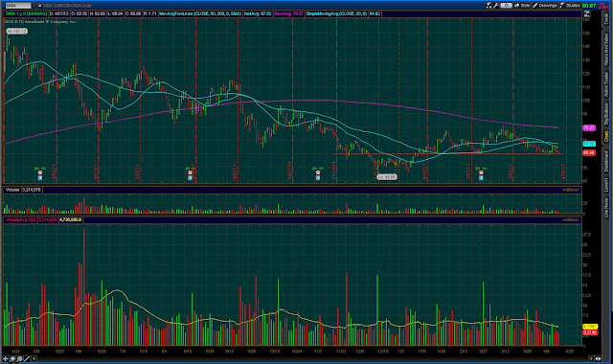Click the scroll left arrow at chart bottom
This screenshot has height=364, width=613.
pos(34,358)
